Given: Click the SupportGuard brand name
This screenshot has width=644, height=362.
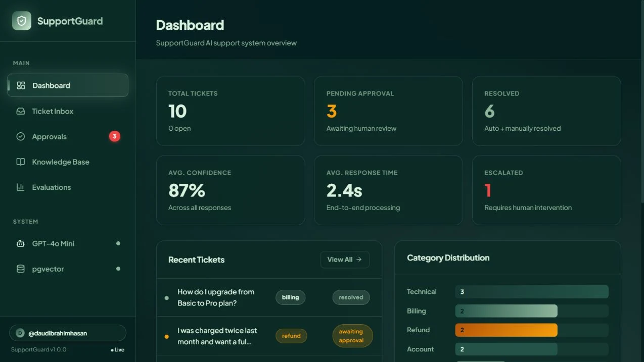Looking at the screenshot, I should pyautogui.click(x=70, y=21).
